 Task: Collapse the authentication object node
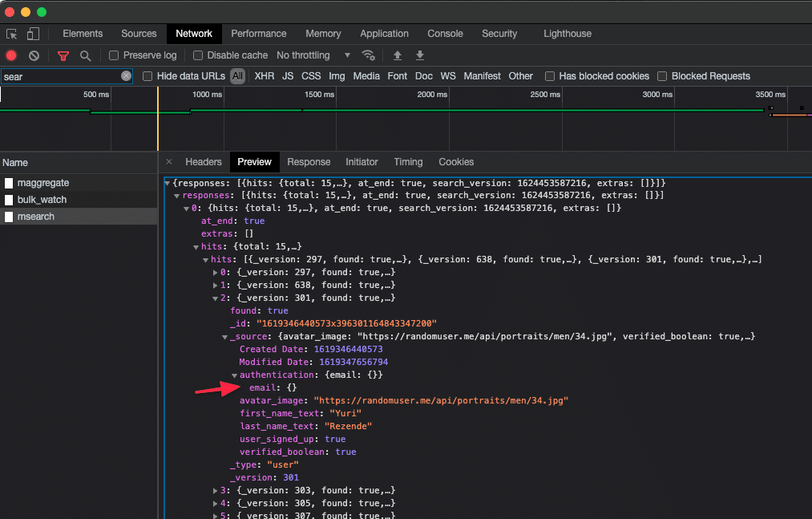[235, 375]
